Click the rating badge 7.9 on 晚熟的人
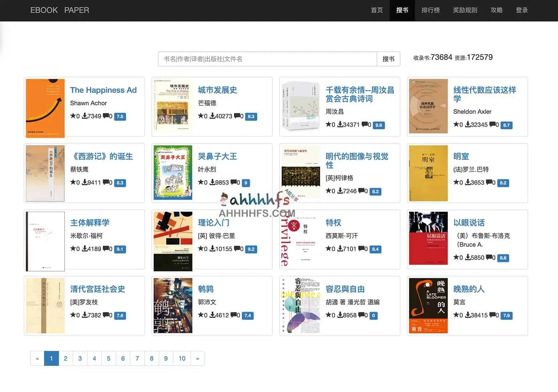The width and height of the screenshot is (558, 392). point(506,315)
